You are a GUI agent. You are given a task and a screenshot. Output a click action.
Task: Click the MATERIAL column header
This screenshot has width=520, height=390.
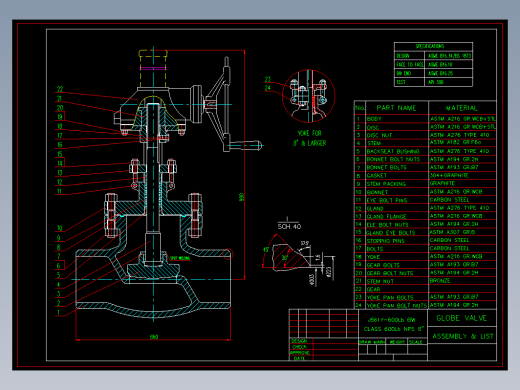point(462,108)
